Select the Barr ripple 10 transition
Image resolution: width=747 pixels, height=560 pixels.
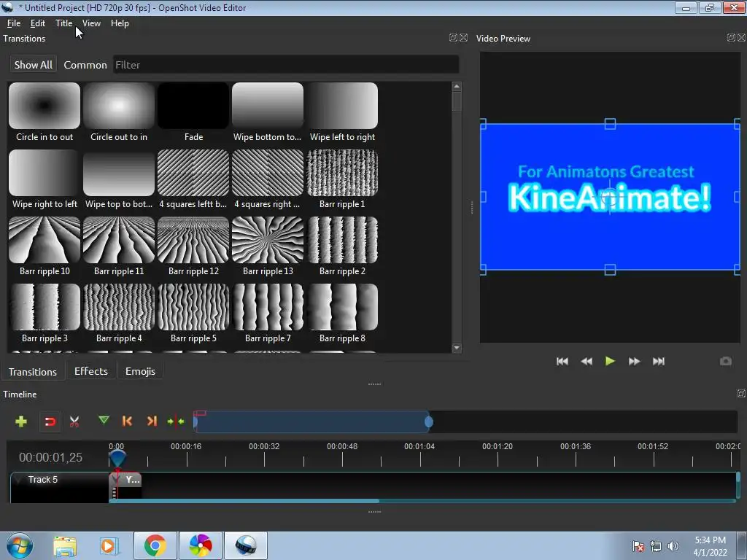pyautogui.click(x=44, y=246)
